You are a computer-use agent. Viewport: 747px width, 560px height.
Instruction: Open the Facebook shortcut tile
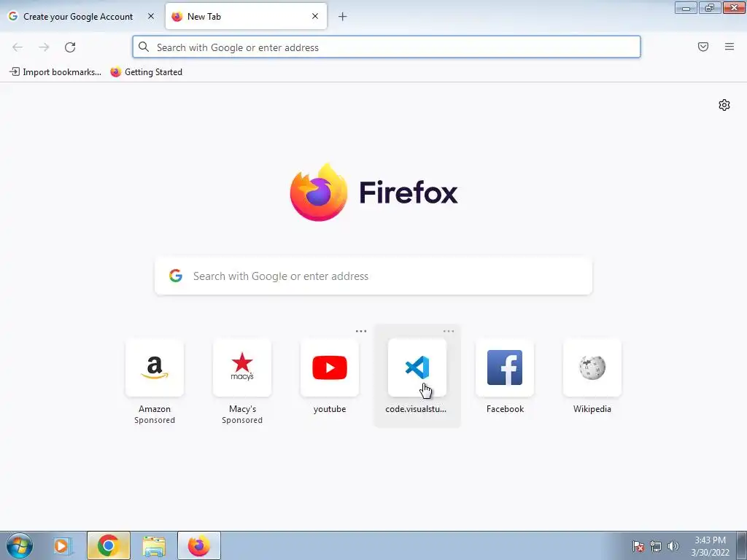(x=505, y=367)
